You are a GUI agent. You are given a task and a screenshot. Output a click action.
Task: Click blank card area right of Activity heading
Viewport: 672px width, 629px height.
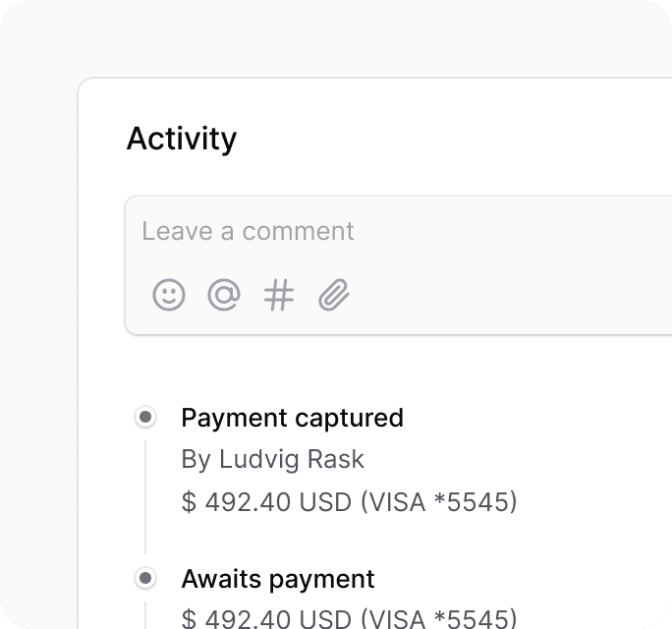(454, 139)
